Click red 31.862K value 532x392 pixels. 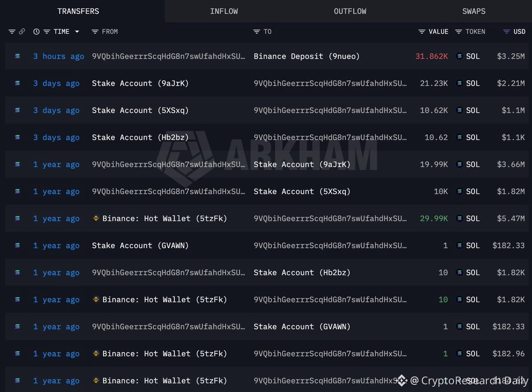point(431,56)
